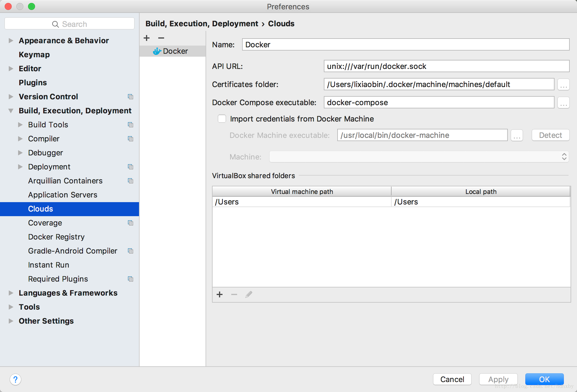Open Instant Run settings
The height and width of the screenshot is (392, 577).
click(x=48, y=265)
